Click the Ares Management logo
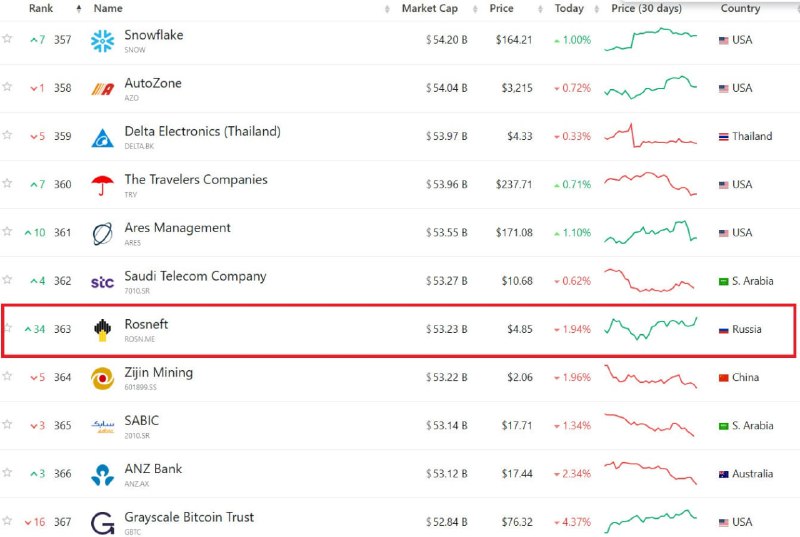800x537 pixels. [x=103, y=234]
